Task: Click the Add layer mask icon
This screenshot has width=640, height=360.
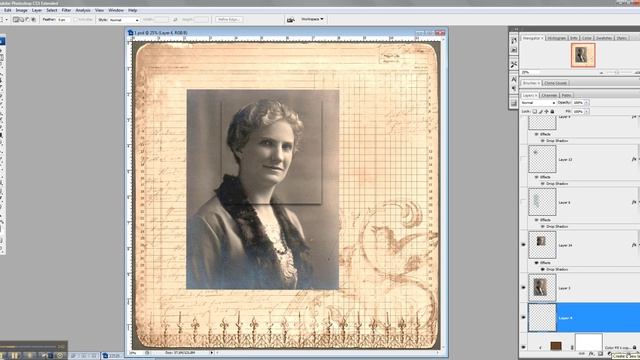Action: (x=600, y=354)
